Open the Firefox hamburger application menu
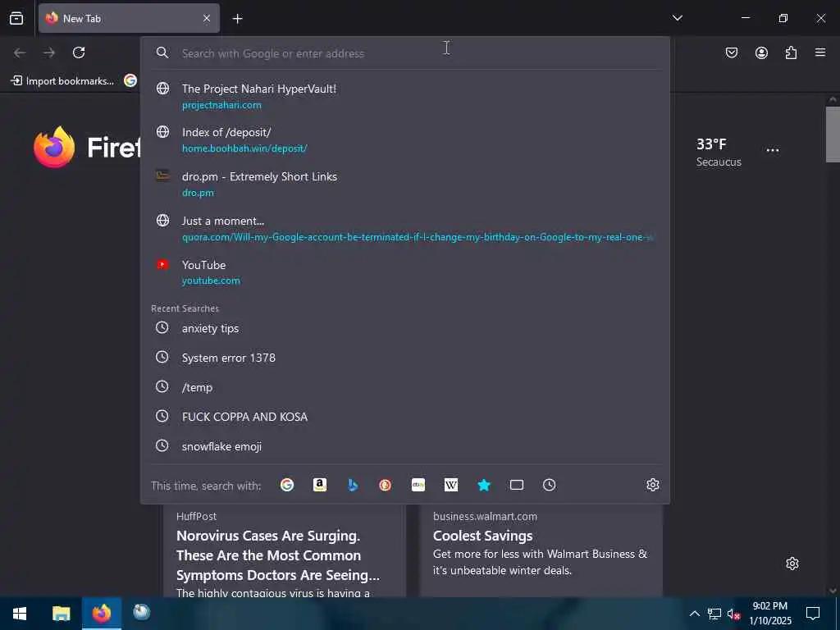 [x=820, y=52]
